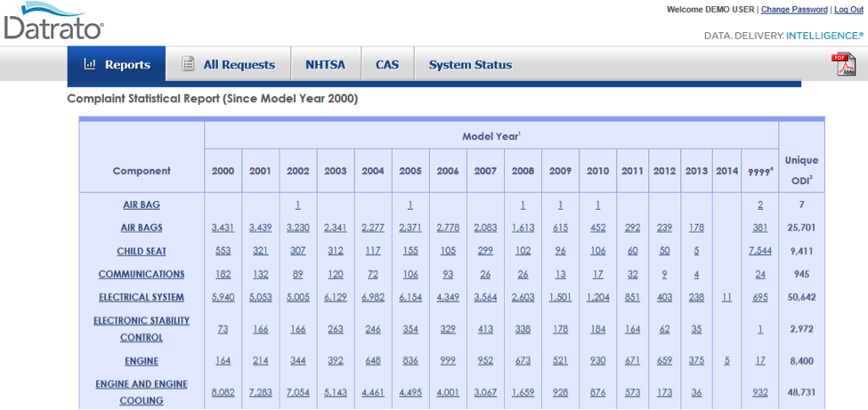This screenshot has height=410, width=868.
Task: Open the ELECTRONIC STABILITY CONTROL link
Action: point(142,329)
